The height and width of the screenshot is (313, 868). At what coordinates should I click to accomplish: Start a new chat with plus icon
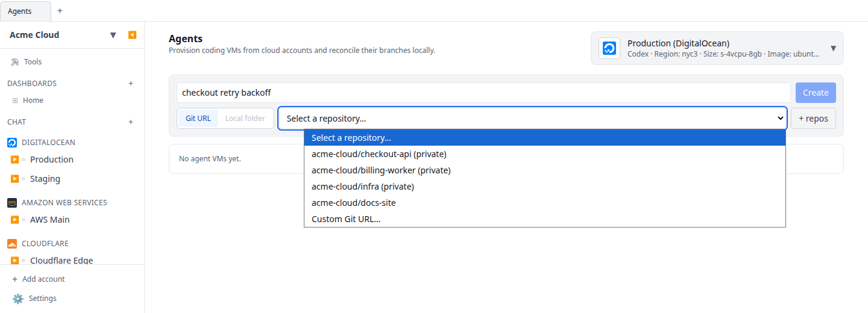[x=131, y=122]
